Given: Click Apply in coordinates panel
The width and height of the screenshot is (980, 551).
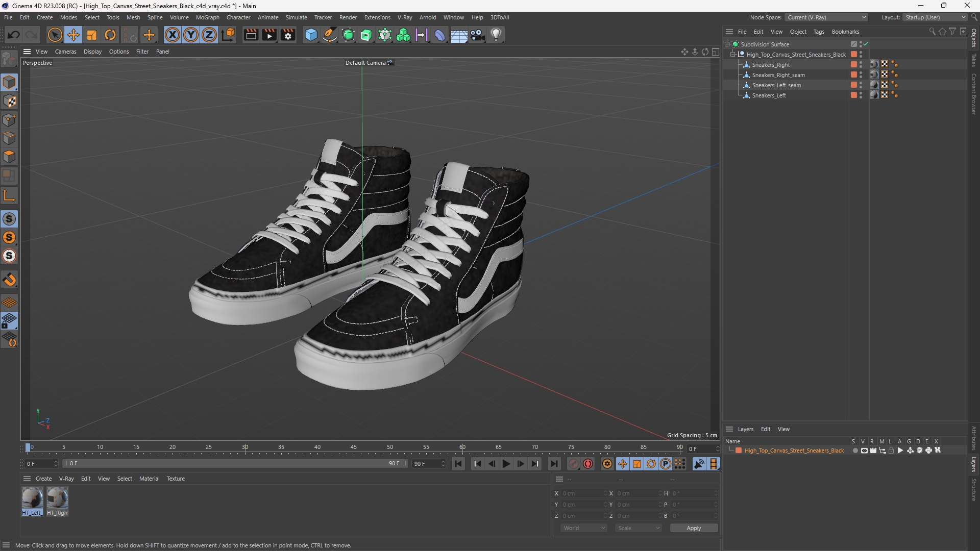Looking at the screenshot, I should pos(694,528).
